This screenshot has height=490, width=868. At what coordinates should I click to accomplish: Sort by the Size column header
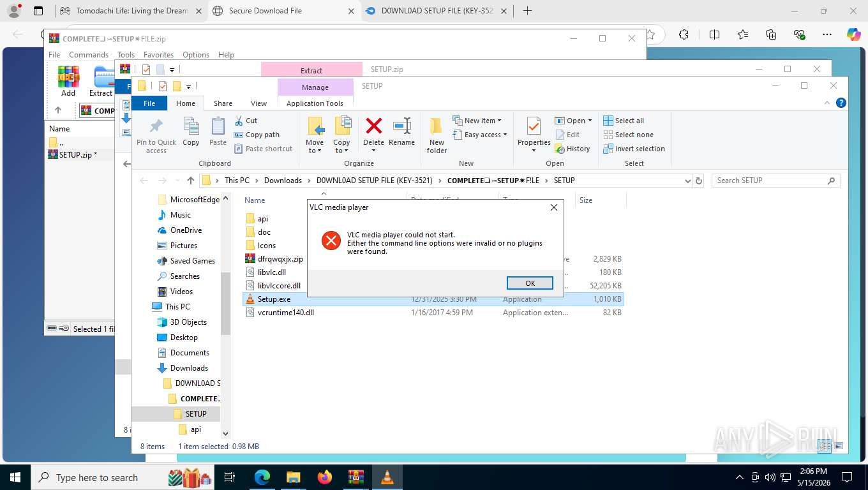pyautogui.click(x=585, y=200)
